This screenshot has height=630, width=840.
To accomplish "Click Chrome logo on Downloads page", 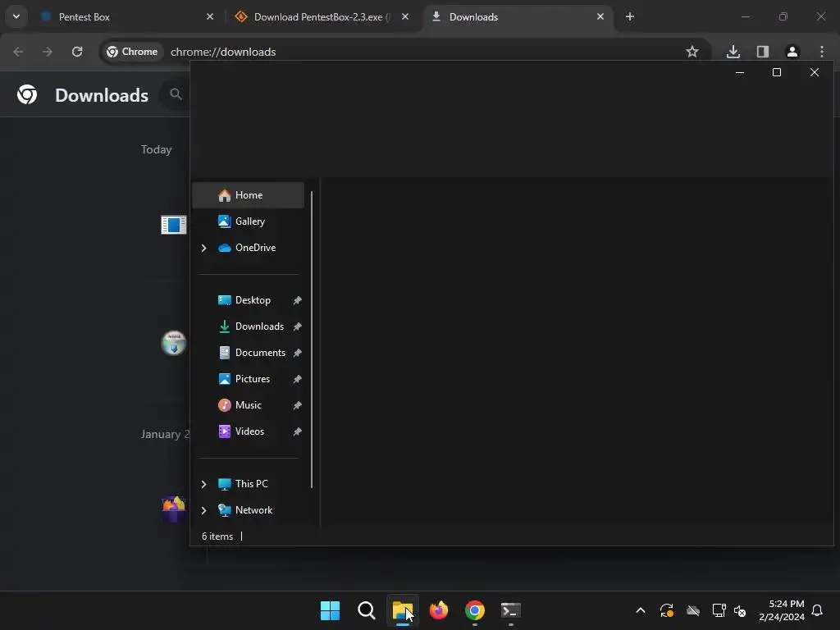I will point(27,95).
